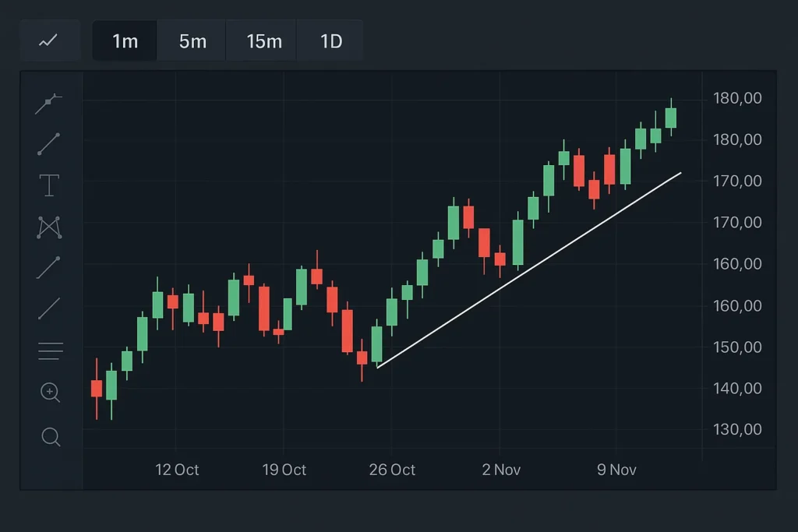The height and width of the screenshot is (532, 798).
Task: Select the trend line tool with anchor point
Action: [49, 103]
